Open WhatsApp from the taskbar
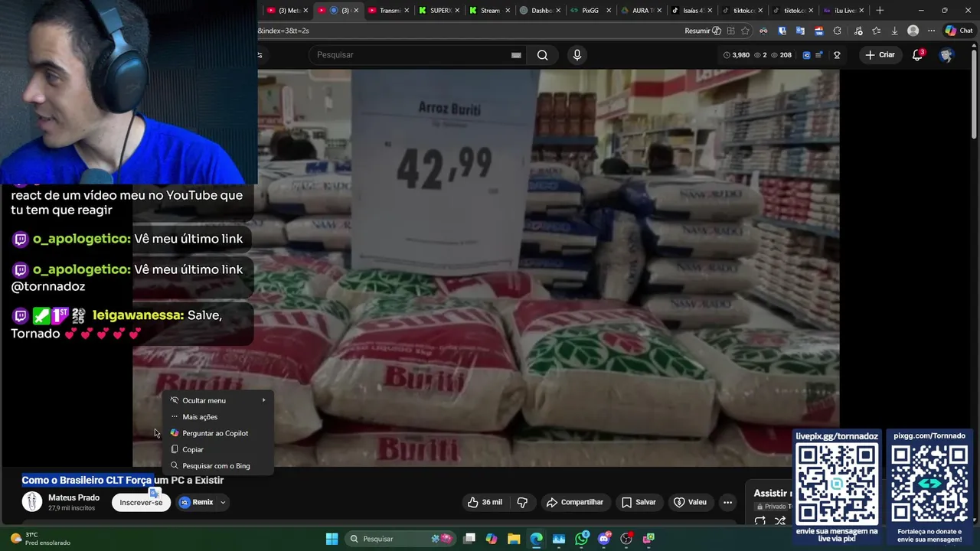 click(582, 539)
